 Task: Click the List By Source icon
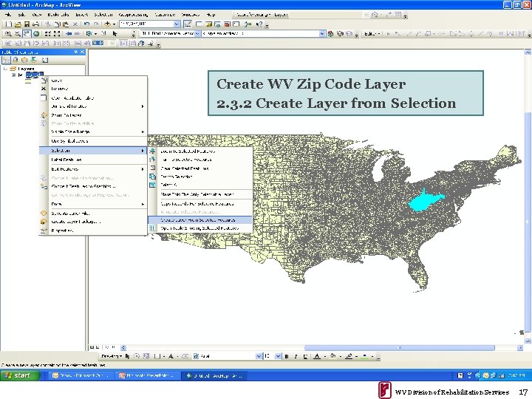[16, 61]
